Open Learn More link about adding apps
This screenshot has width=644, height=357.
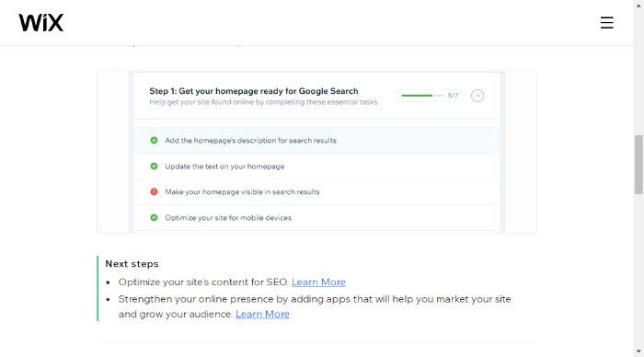[x=262, y=315]
